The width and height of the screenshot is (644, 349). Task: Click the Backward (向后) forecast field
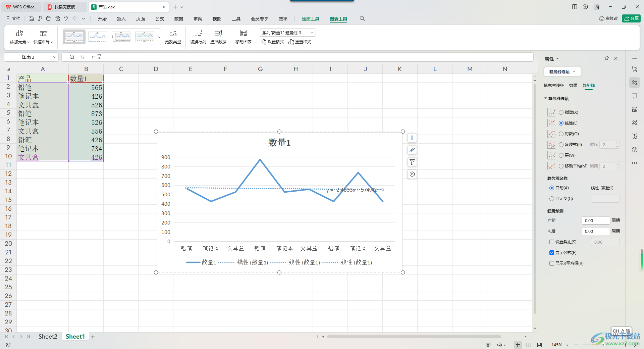pos(596,231)
